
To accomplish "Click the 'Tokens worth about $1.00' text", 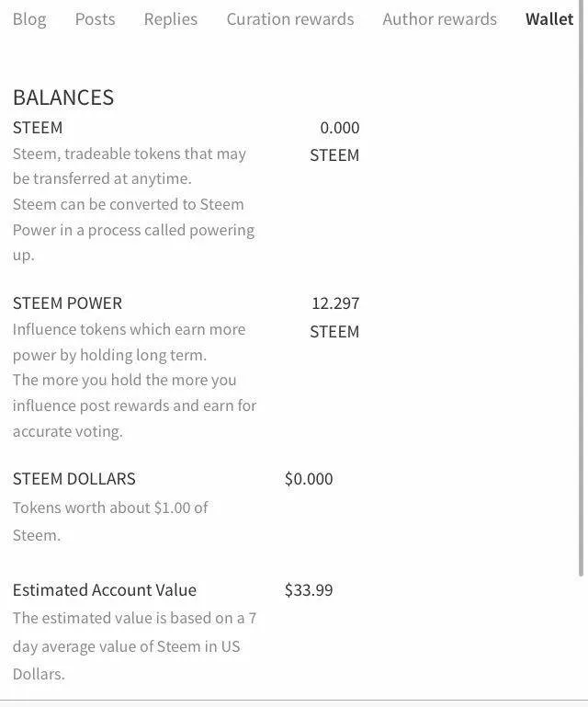I will [x=110, y=521].
